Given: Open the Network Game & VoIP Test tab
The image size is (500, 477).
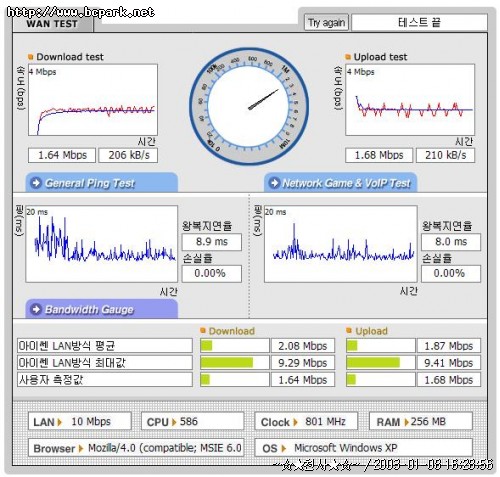Looking at the screenshot, I should pyautogui.click(x=340, y=182).
